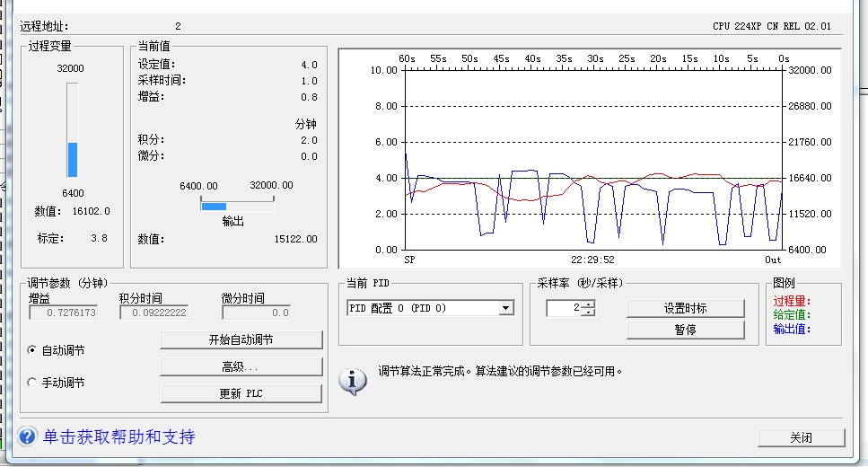The image size is (868, 467).
Task: Click the 积分时间 input field
Action: (x=153, y=313)
